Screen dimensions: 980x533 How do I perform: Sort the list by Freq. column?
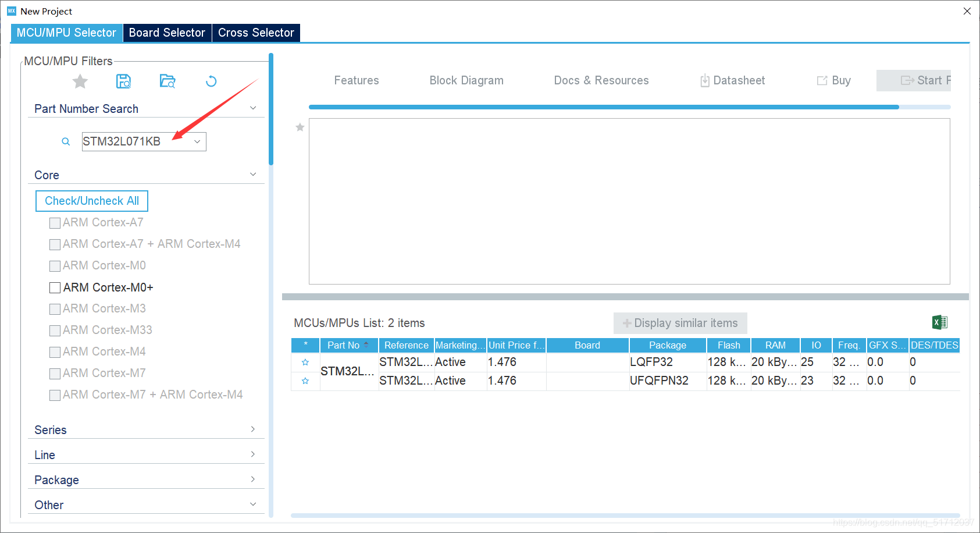[x=849, y=345]
